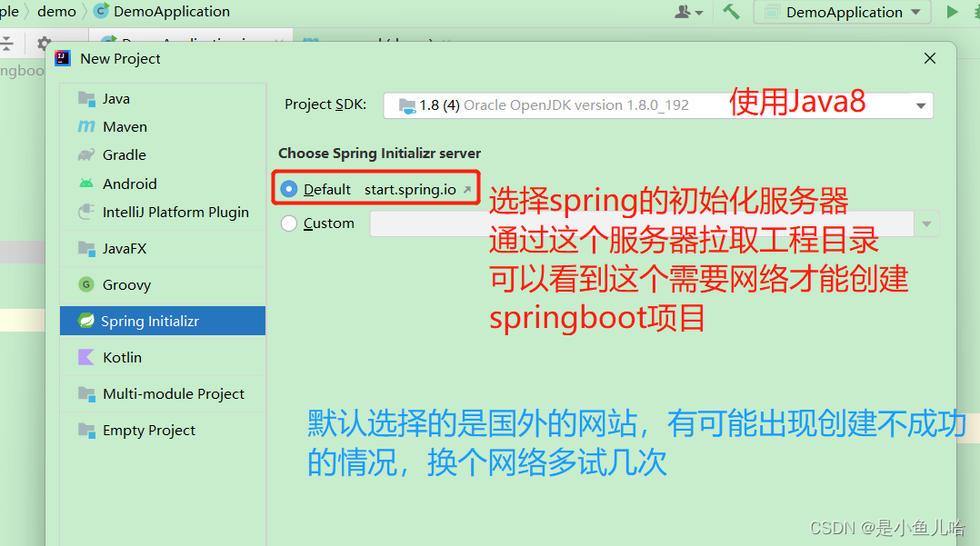Viewport: 980px width, 546px height.
Task: Choose the Custom server radio button
Action: pos(289,223)
